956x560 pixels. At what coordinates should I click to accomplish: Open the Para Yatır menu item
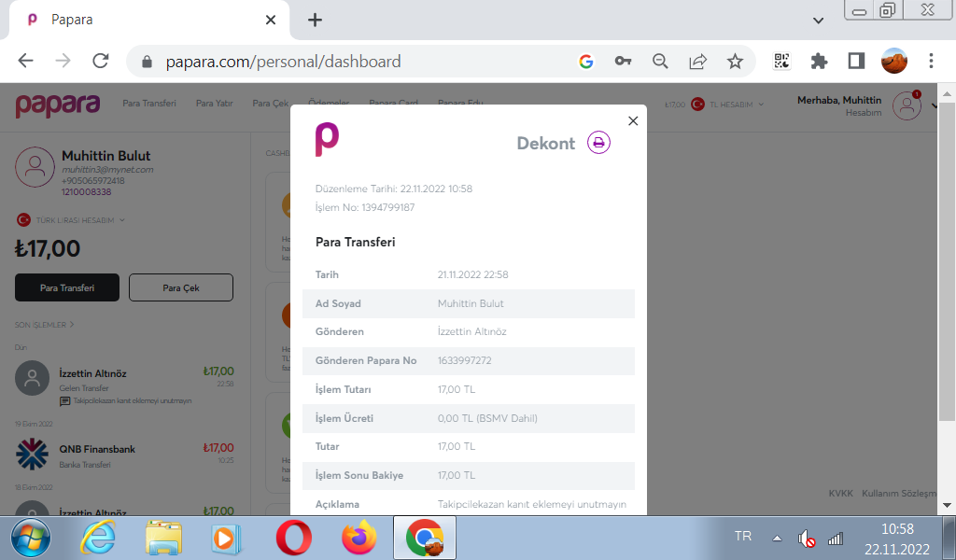[x=214, y=104]
